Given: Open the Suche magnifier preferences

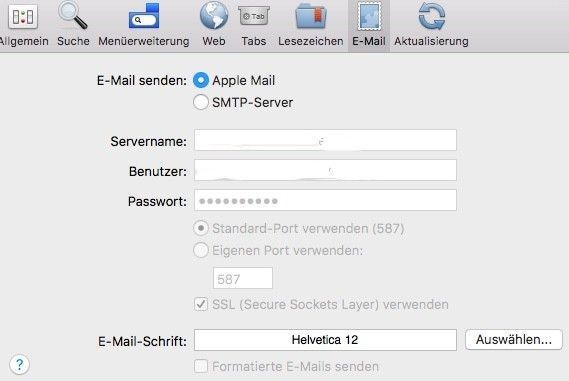Looking at the screenshot, I should click(73, 16).
